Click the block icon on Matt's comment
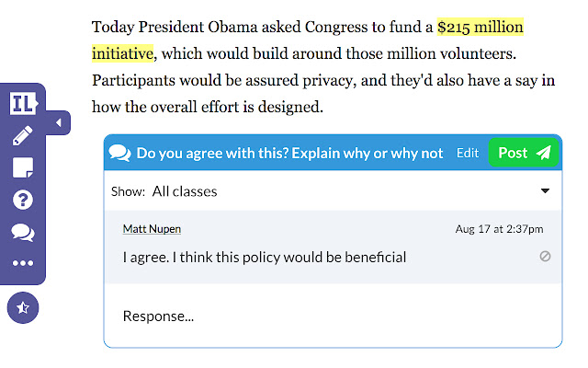This screenshot has width=588, height=368. click(545, 257)
